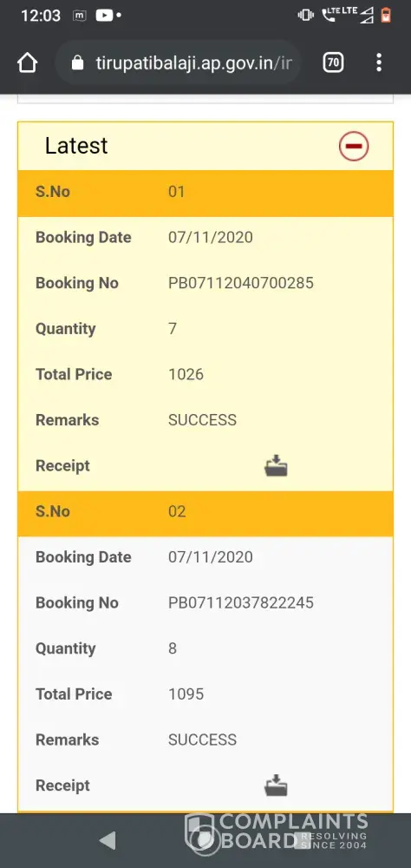Tap the battery icon in the status bar
The height and width of the screenshot is (868, 411).
(386, 16)
